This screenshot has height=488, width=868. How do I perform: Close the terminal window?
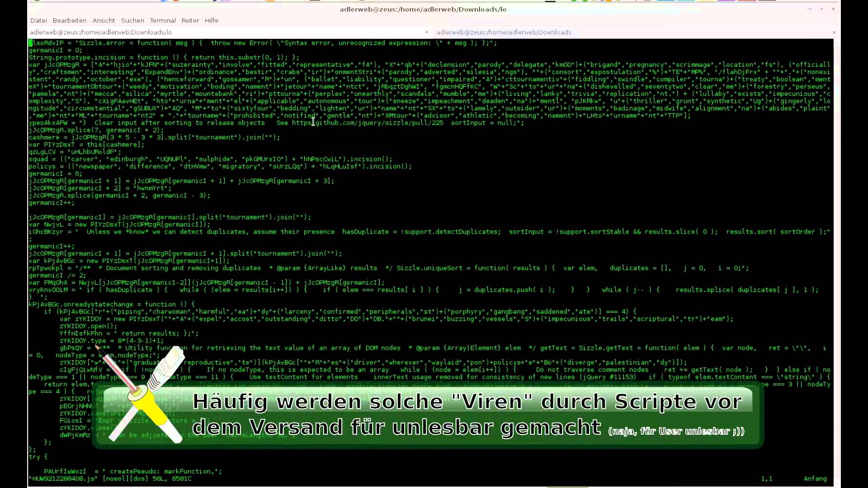coord(833,9)
